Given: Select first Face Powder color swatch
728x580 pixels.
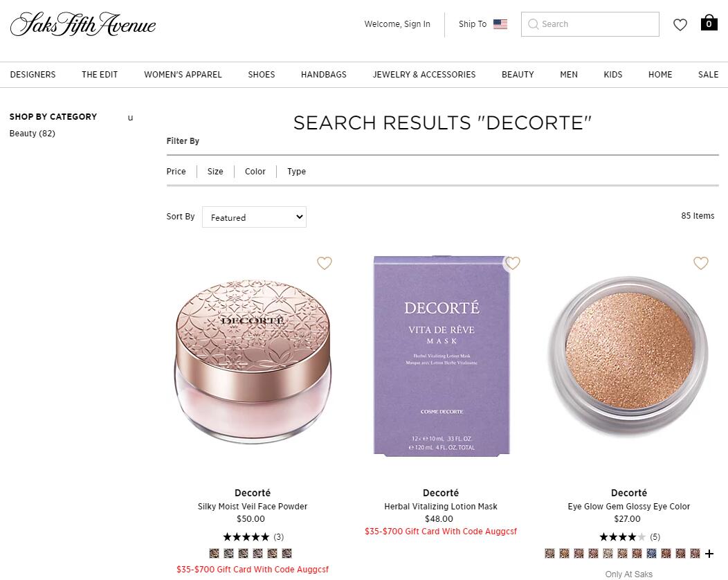Looking at the screenshot, I should pos(214,553).
